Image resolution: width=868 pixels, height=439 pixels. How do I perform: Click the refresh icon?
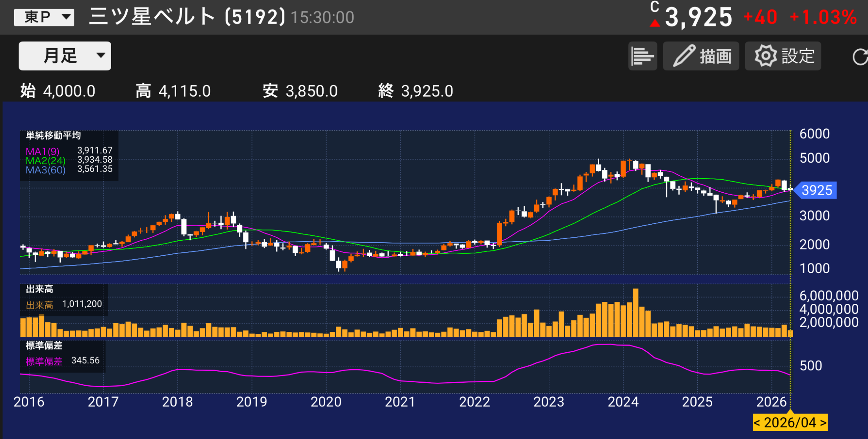[860, 57]
